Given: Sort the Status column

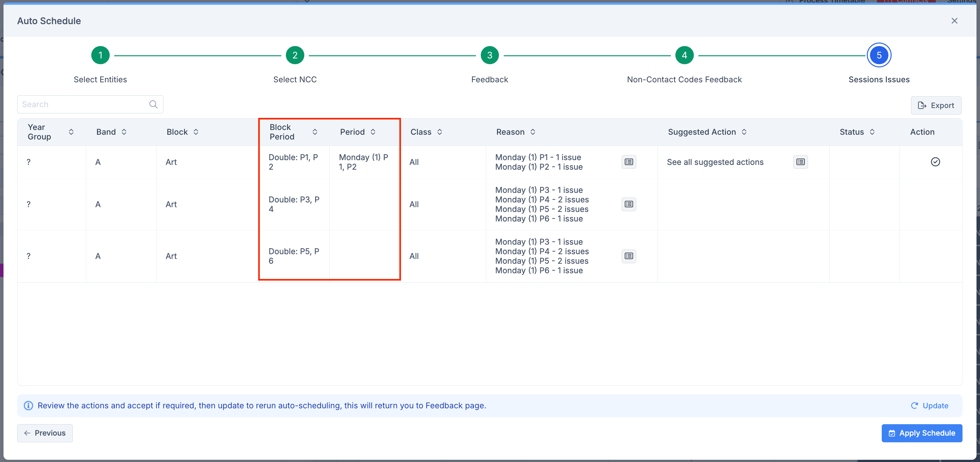Looking at the screenshot, I should point(872,132).
